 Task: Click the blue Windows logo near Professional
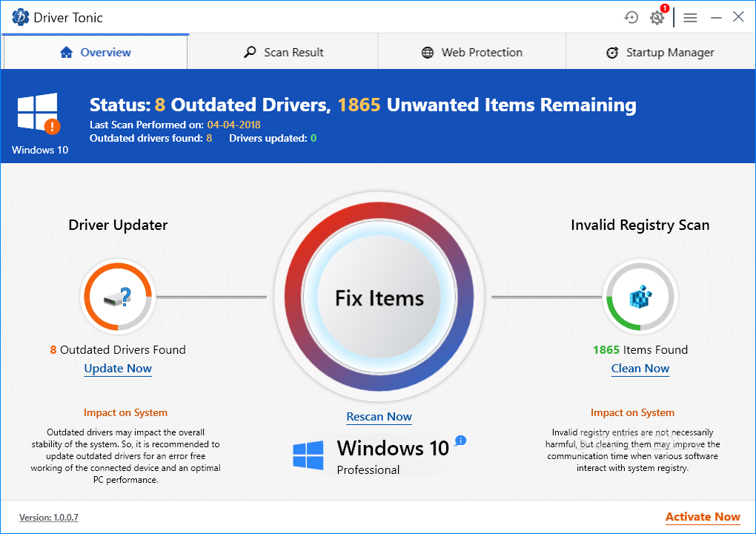coord(308,455)
